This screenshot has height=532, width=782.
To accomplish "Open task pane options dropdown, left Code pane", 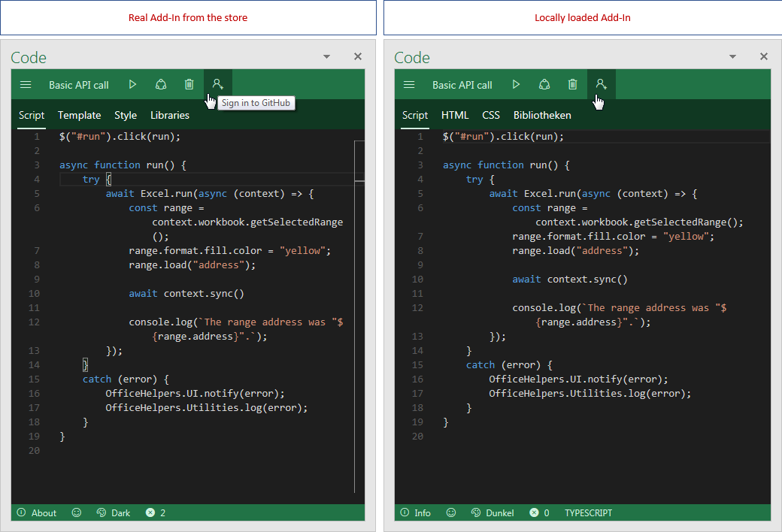I will 326,56.
